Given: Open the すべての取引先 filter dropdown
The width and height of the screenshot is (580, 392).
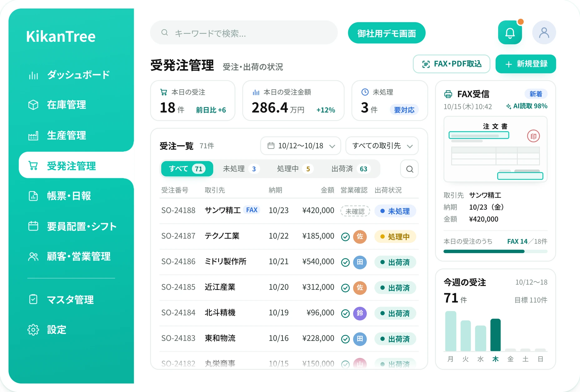Looking at the screenshot, I should tap(382, 146).
